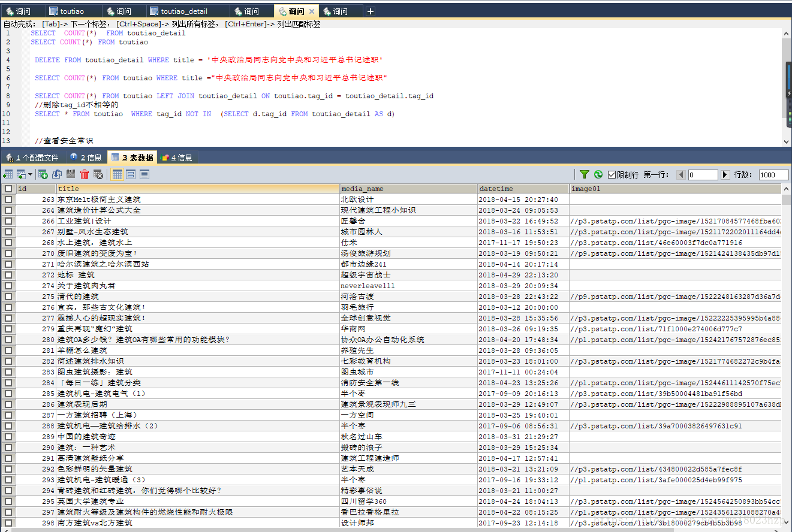The height and width of the screenshot is (532, 792).
Task: Switch to grid view mode icon
Action: pyautogui.click(x=118, y=174)
